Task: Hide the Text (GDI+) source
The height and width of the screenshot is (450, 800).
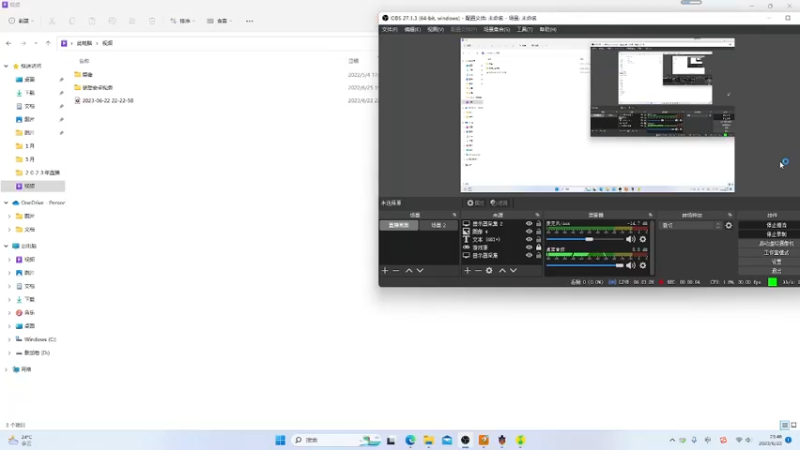Action: coord(529,239)
